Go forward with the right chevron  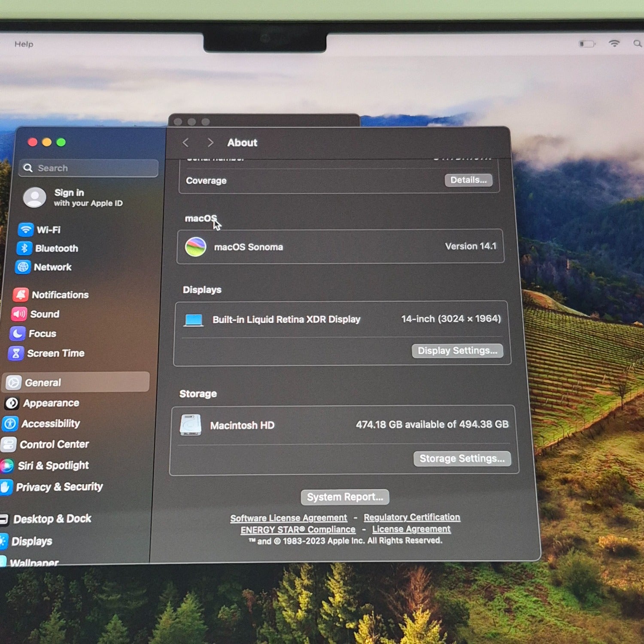click(210, 143)
